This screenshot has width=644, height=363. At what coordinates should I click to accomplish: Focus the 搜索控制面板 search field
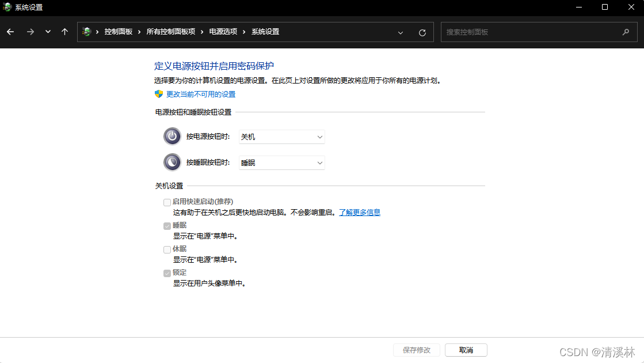coord(539,32)
